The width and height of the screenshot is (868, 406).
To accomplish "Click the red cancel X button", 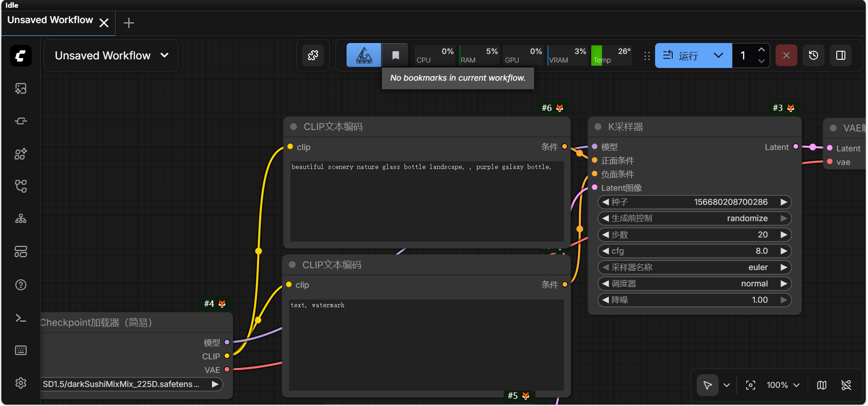I will point(786,55).
